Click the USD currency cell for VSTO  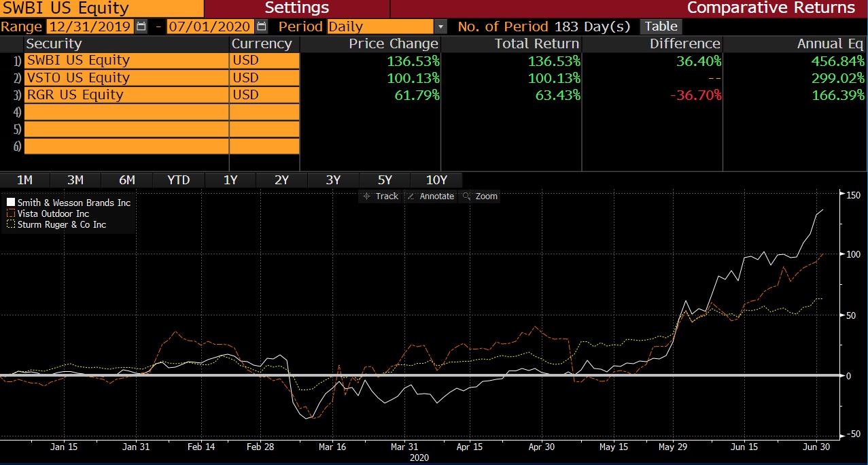point(264,77)
